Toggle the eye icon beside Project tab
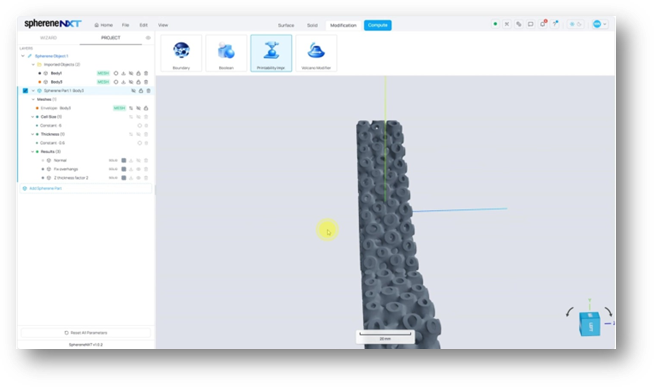The image size is (654, 388). click(148, 38)
